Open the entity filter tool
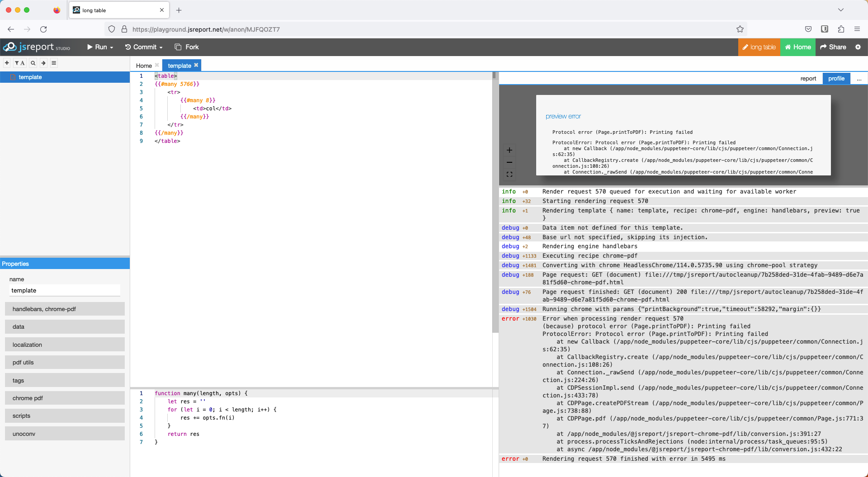 point(19,63)
